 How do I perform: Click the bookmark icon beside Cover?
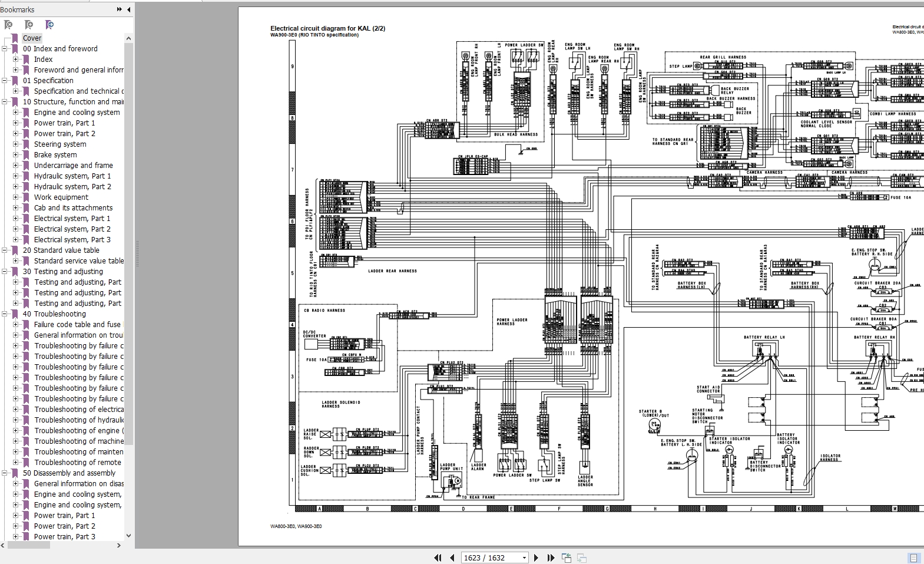pos(15,38)
